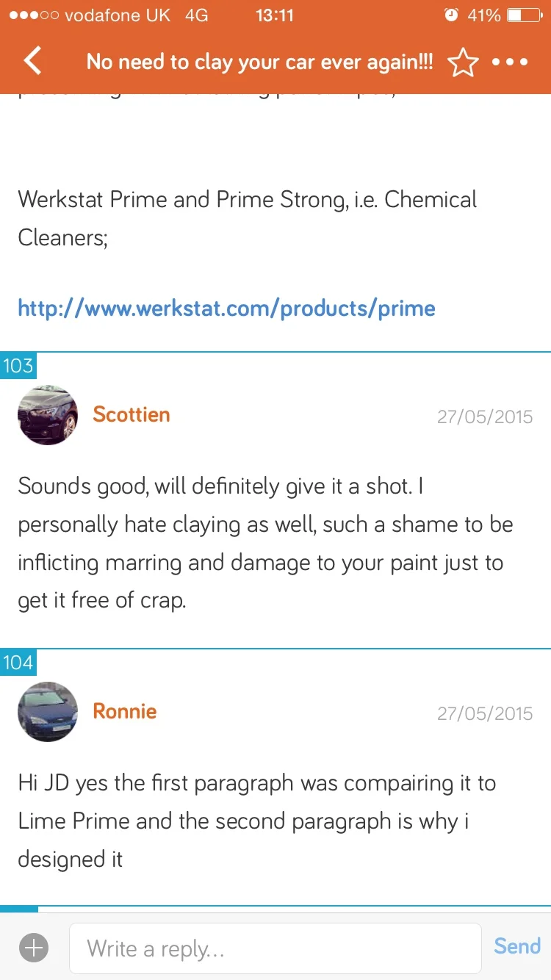The width and height of the screenshot is (551, 980).
Task: Open the werkstat.com products prime link
Action: click(x=226, y=308)
